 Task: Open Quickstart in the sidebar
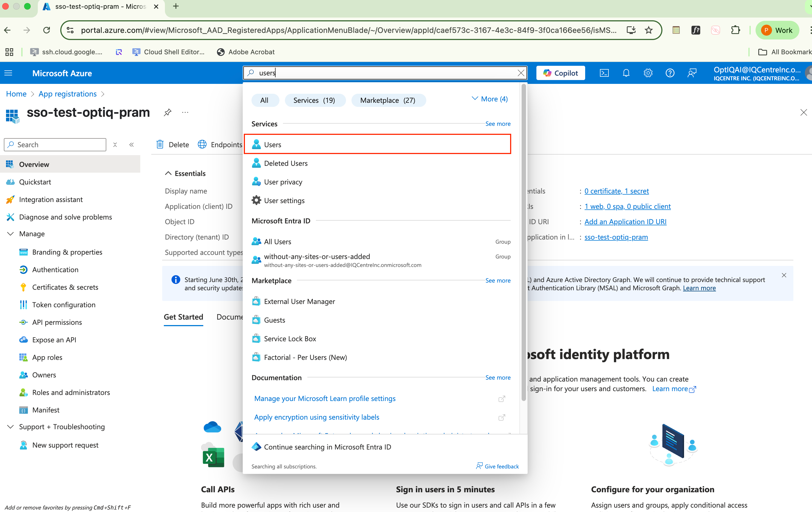coord(70,182)
